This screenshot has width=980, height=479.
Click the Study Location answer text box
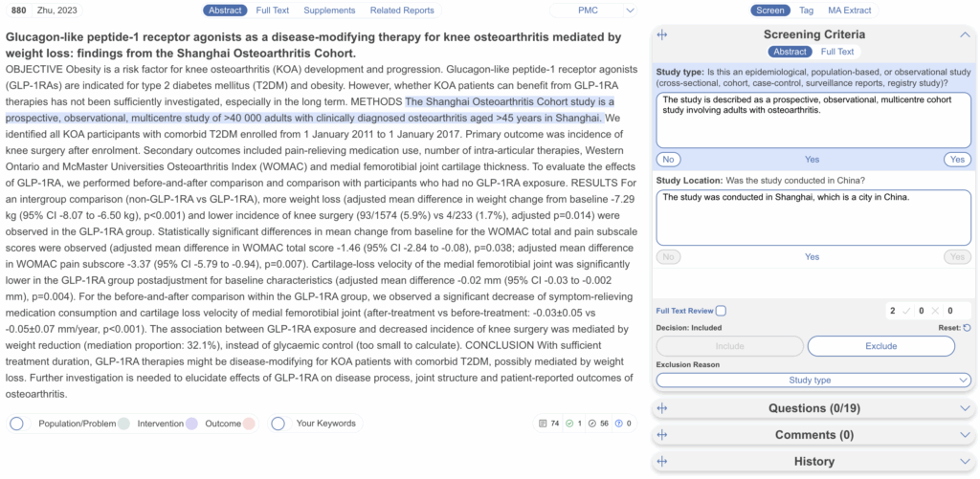pyautogui.click(x=813, y=217)
